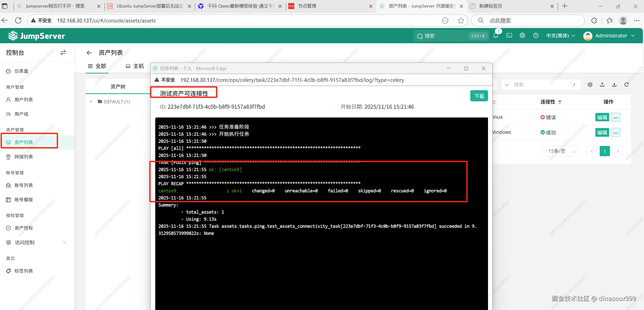The image size is (644, 310).
Task: Switch to the 主机 tab
Action: 135,66
